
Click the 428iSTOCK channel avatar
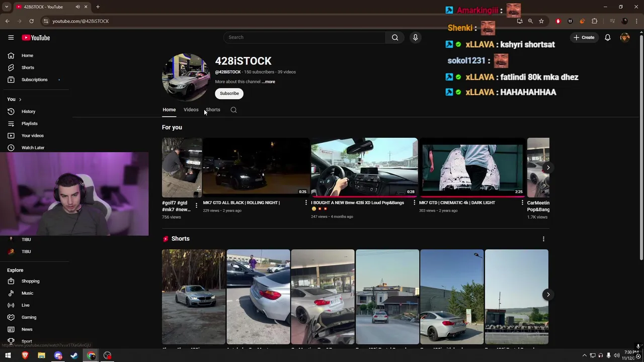tap(186, 77)
